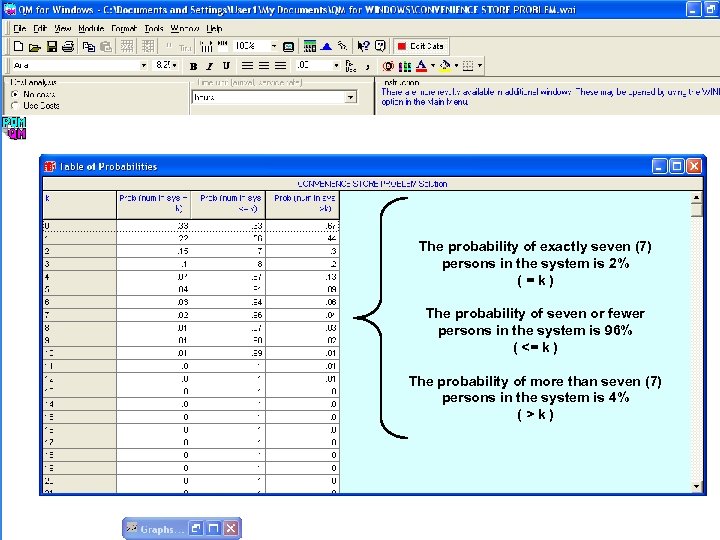The image size is (720, 540).
Task: Click the Open folder icon
Action: (35, 46)
